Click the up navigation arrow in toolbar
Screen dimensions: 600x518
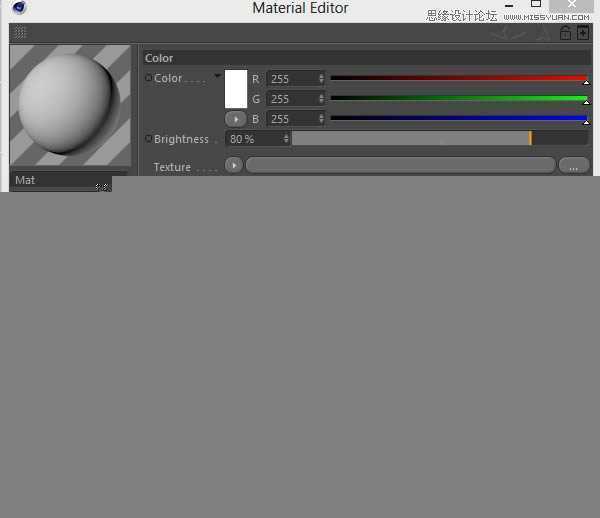pos(542,34)
